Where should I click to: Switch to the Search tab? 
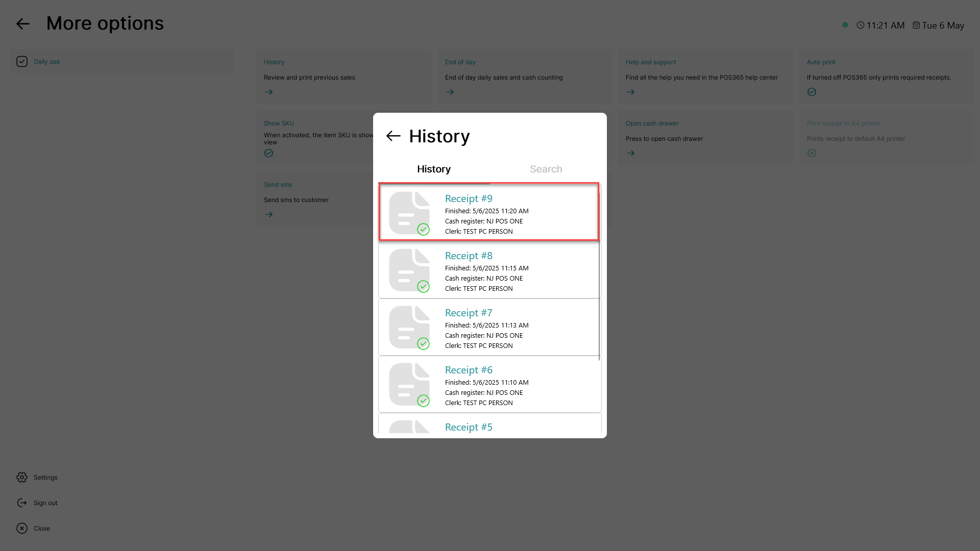(x=546, y=169)
